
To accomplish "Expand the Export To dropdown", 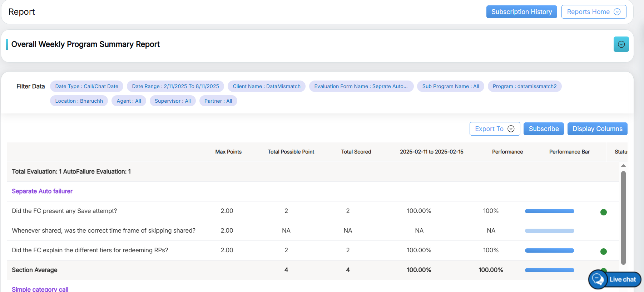I will point(494,129).
